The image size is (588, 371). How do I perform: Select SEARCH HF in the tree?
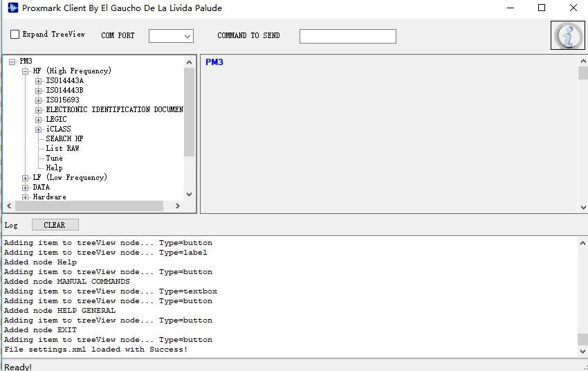64,138
